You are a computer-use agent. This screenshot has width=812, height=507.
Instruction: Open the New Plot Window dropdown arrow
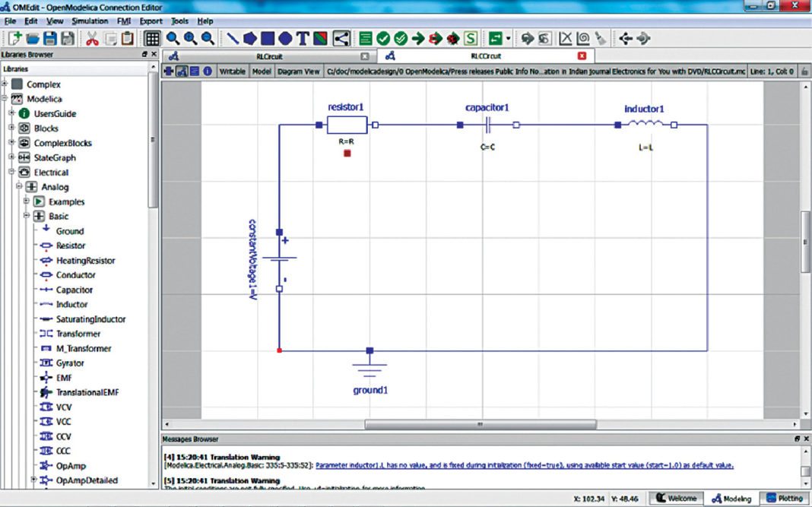506,38
